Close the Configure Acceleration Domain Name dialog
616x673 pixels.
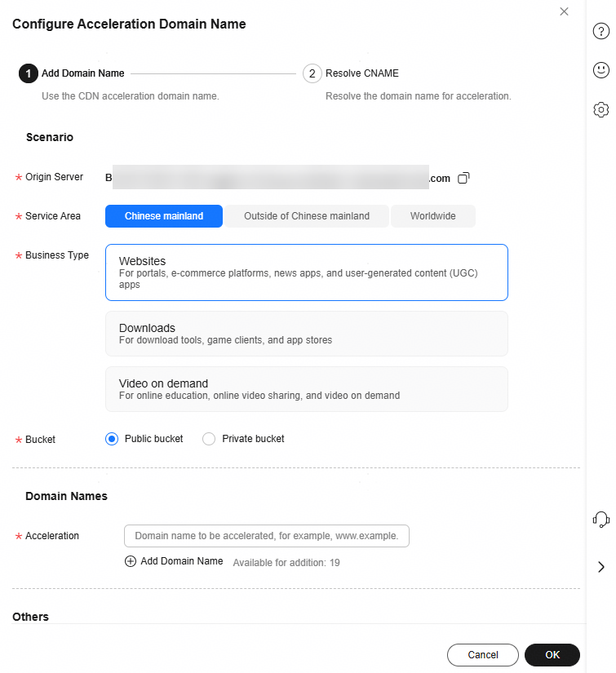point(564,11)
